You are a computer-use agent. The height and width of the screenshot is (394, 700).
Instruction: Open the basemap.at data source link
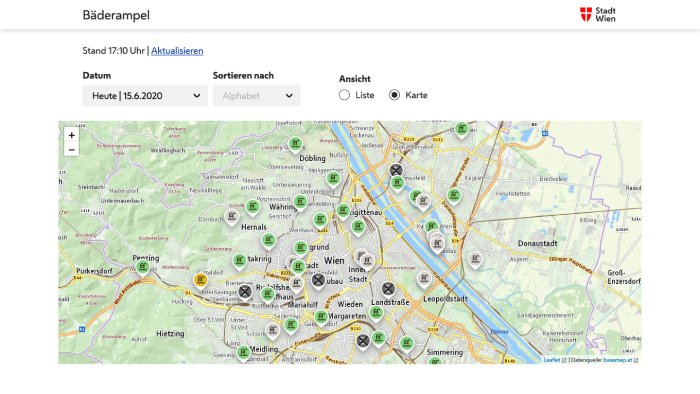click(x=618, y=360)
